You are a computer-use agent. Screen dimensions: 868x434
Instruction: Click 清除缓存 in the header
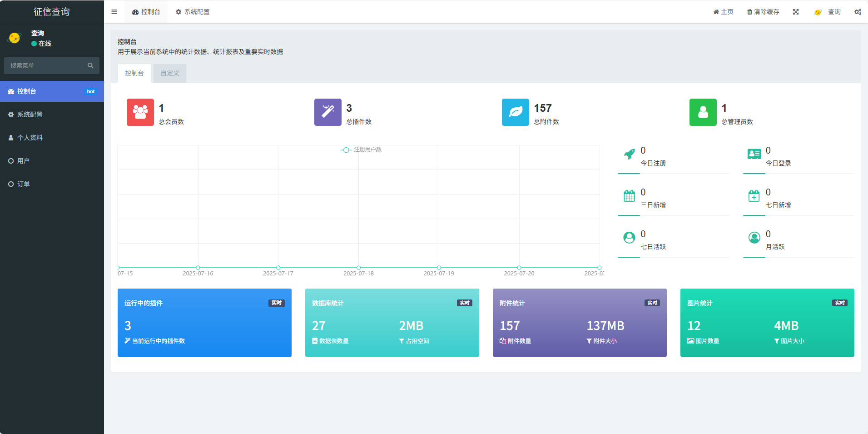(763, 12)
